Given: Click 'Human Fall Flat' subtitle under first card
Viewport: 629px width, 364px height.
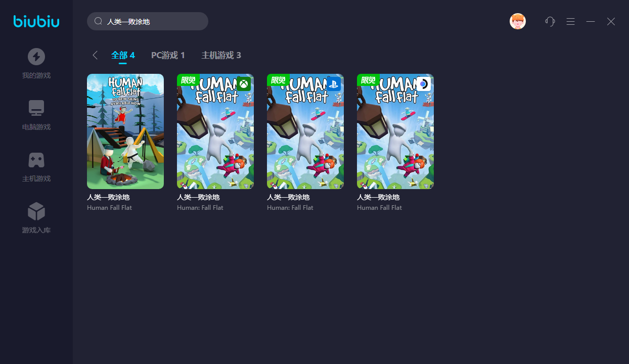Looking at the screenshot, I should (109, 208).
